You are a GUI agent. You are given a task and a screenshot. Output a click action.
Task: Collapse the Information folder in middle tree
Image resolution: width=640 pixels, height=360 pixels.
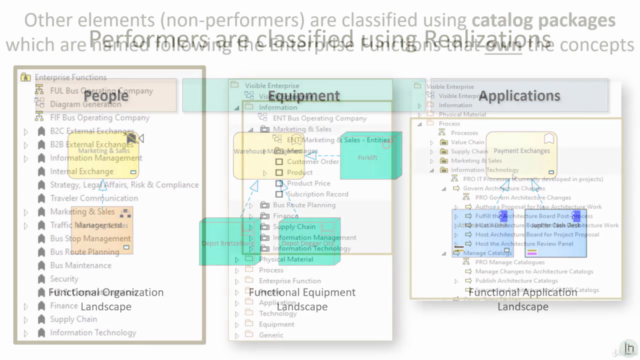(237, 108)
